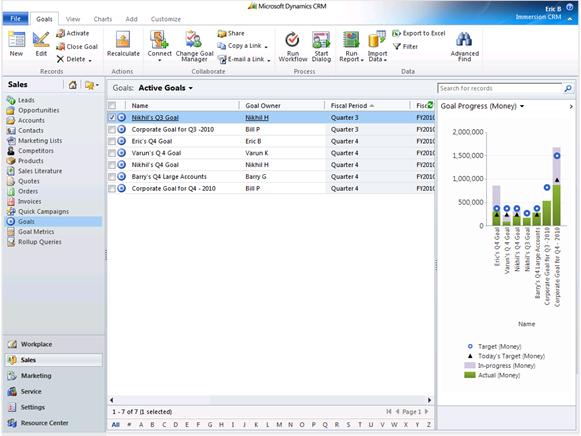Select the Goals ribbon tab
Image resolution: width=581 pixels, height=436 pixels.
[44, 19]
